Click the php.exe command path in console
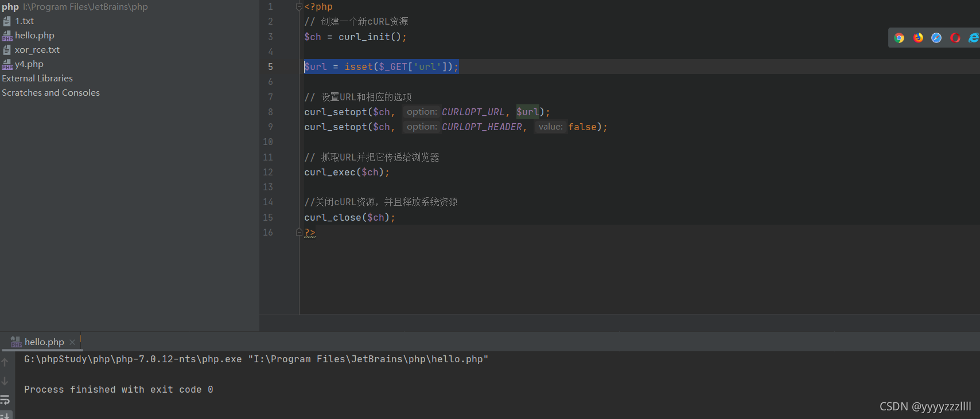Viewport: 980px width, 419px height. [x=133, y=359]
